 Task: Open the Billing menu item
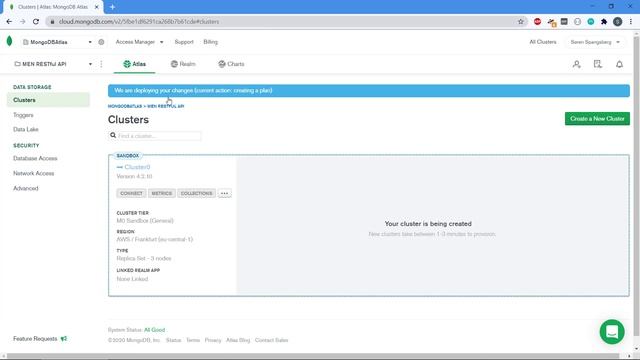coord(211,42)
